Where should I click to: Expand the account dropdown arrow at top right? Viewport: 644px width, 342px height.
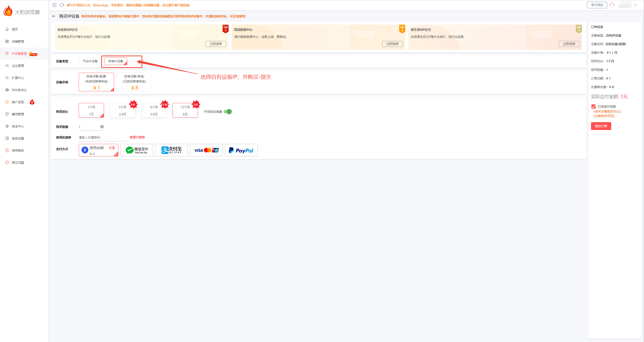[635, 5]
